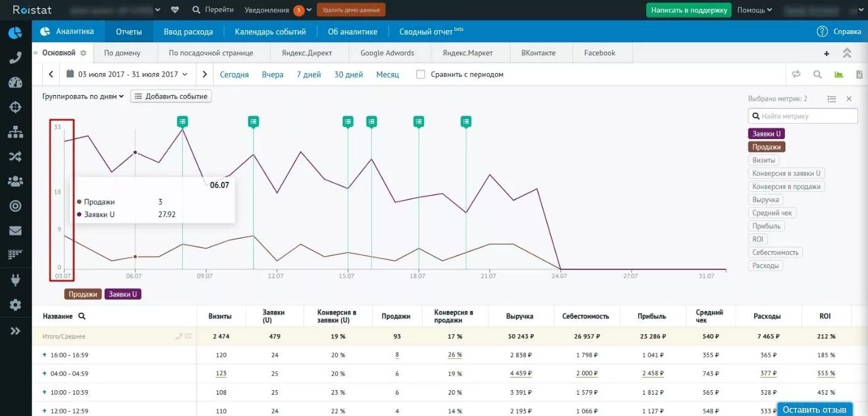The image size is (868, 416).
Task: Open the notifications dropdown arrow
Action: 309,10
